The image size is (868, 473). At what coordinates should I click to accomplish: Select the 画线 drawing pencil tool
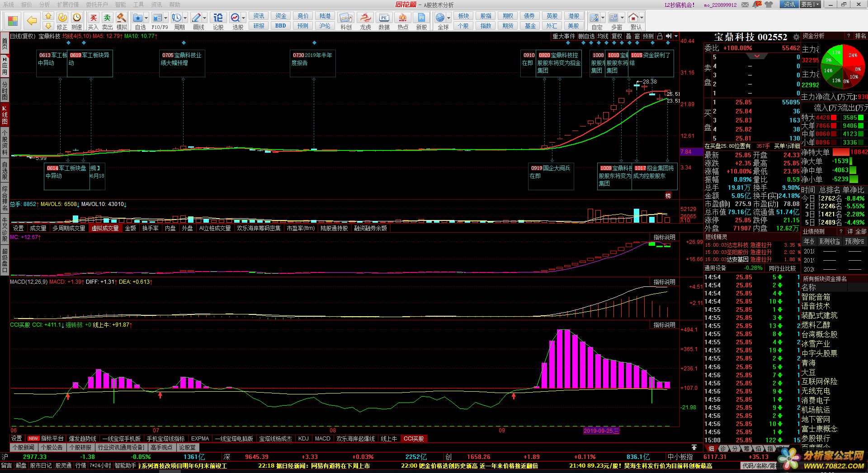[x=196, y=18]
